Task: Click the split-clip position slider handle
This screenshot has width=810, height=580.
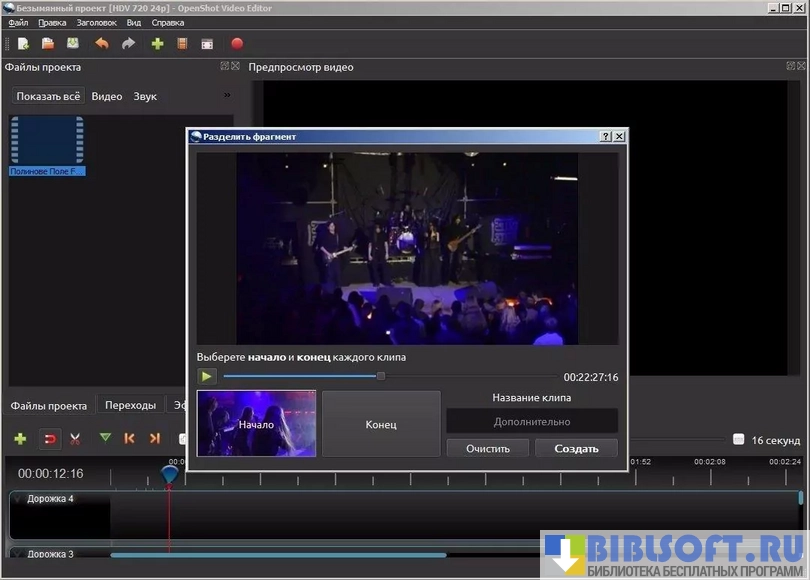Action: 381,376
